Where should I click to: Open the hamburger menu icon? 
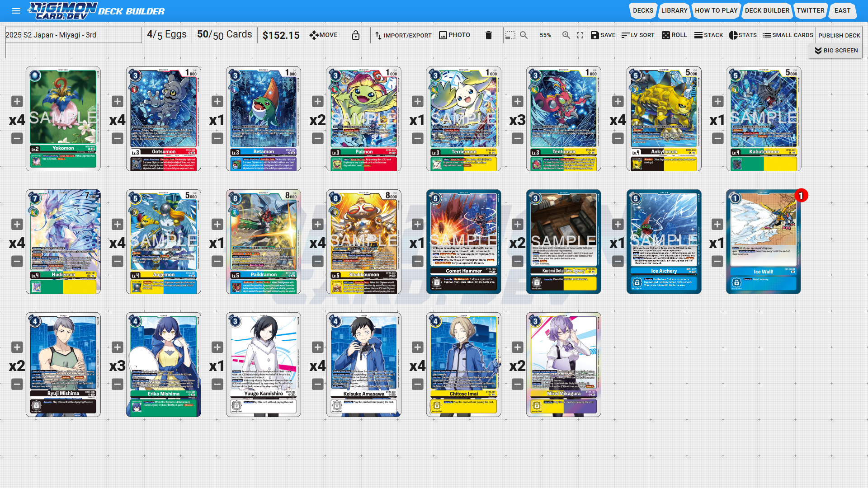click(16, 11)
